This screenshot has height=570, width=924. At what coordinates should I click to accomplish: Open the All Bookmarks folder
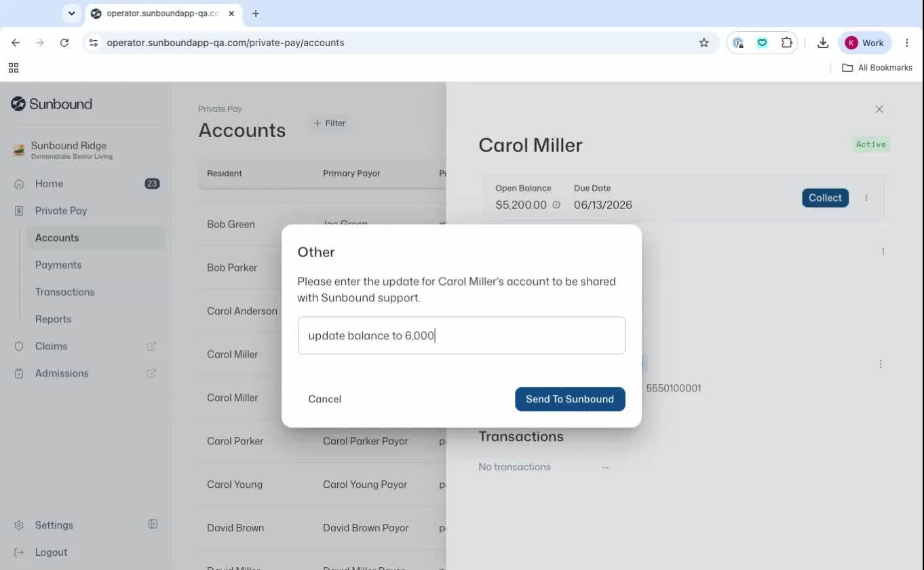point(877,68)
